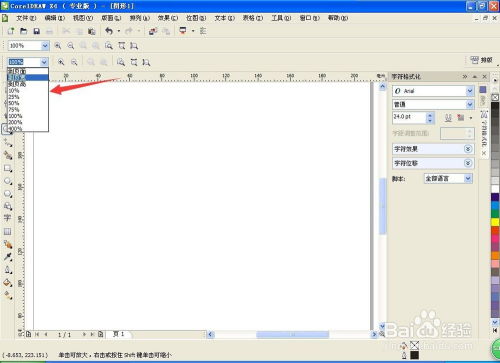Click the Paste clipboard icon
500x363 pixels.
tap(91, 31)
